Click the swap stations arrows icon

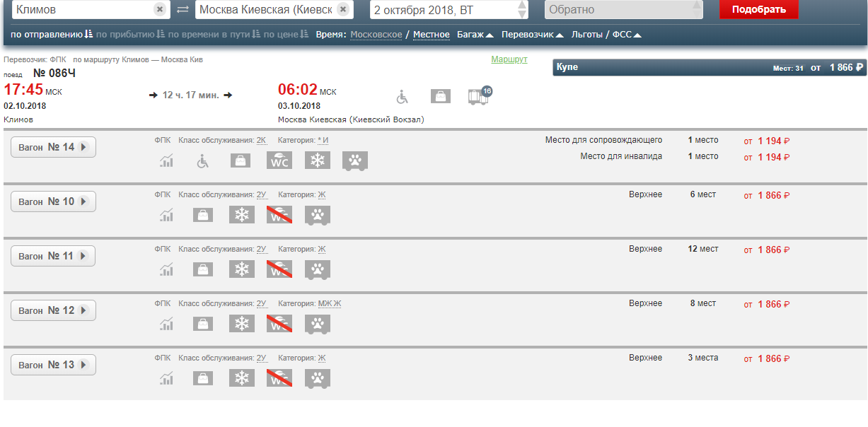point(183,10)
